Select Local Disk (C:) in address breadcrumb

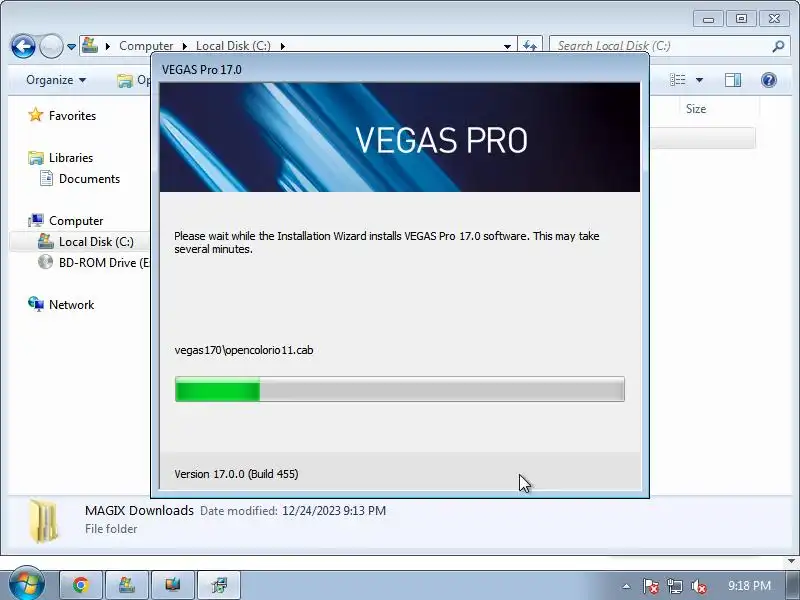233,46
